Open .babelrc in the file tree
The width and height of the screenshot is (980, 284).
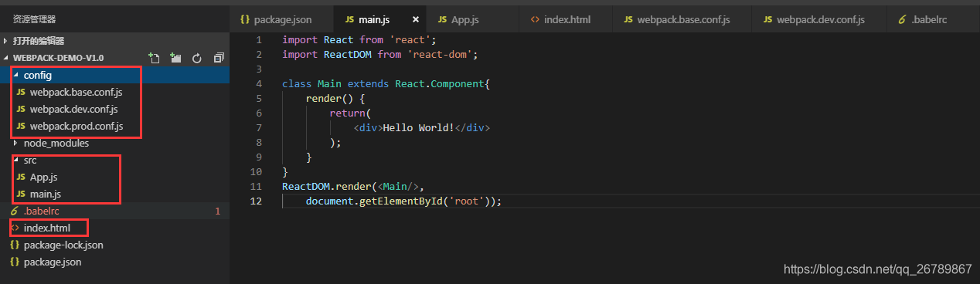pos(114,211)
